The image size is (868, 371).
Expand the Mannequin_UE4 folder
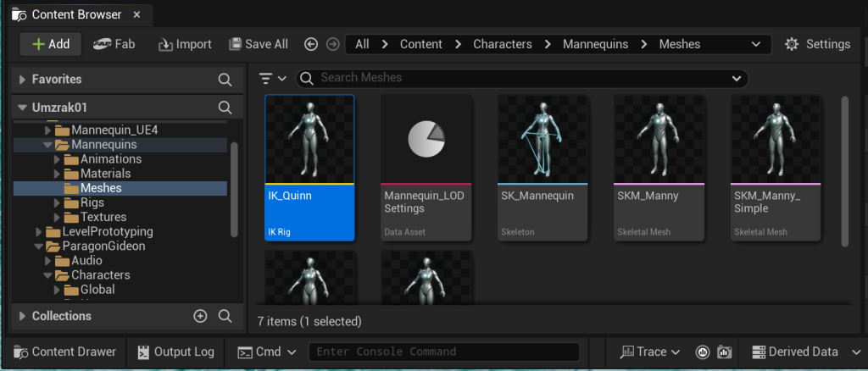[48, 130]
